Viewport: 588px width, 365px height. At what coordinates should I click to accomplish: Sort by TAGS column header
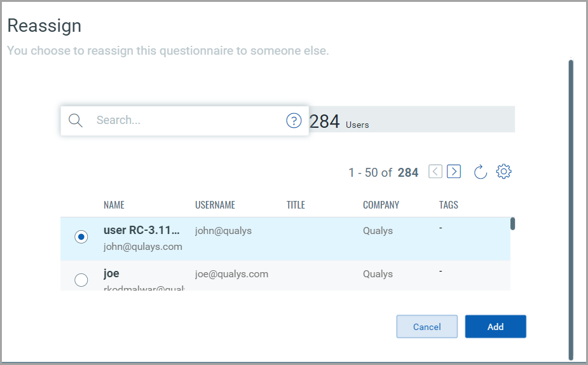tap(448, 205)
